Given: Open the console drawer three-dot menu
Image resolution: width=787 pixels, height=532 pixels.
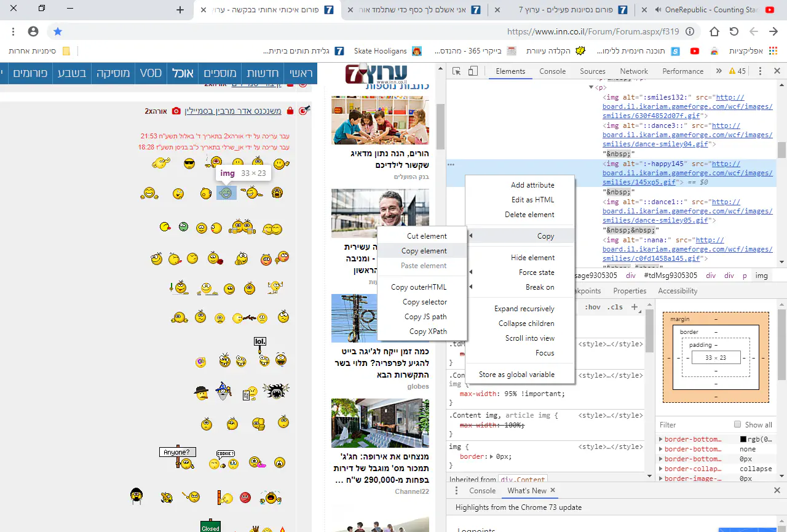Looking at the screenshot, I should tap(456, 491).
